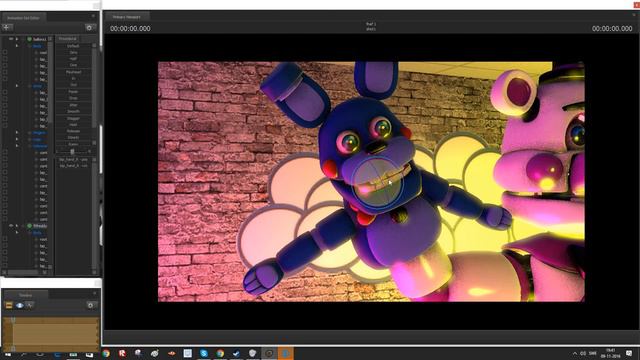This screenshot has width=640, height=360.
Task: Toggle visibility eye of first animation set
Action: pyautogui.click(x=11, y=39)
